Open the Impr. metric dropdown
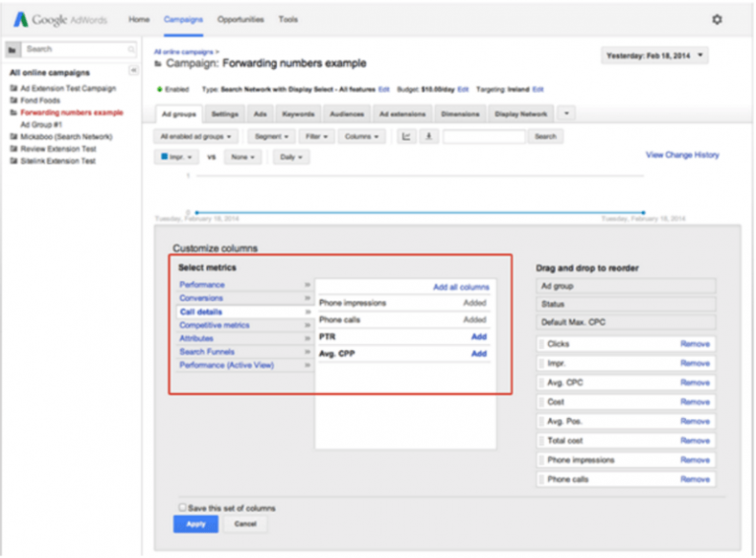This screenshot has width=756, height=558. point(176,157)
